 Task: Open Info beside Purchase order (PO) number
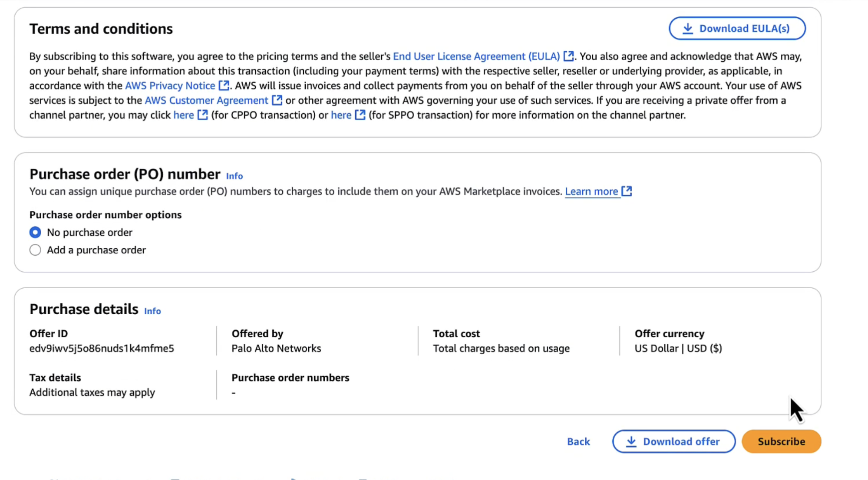(234, 176)
